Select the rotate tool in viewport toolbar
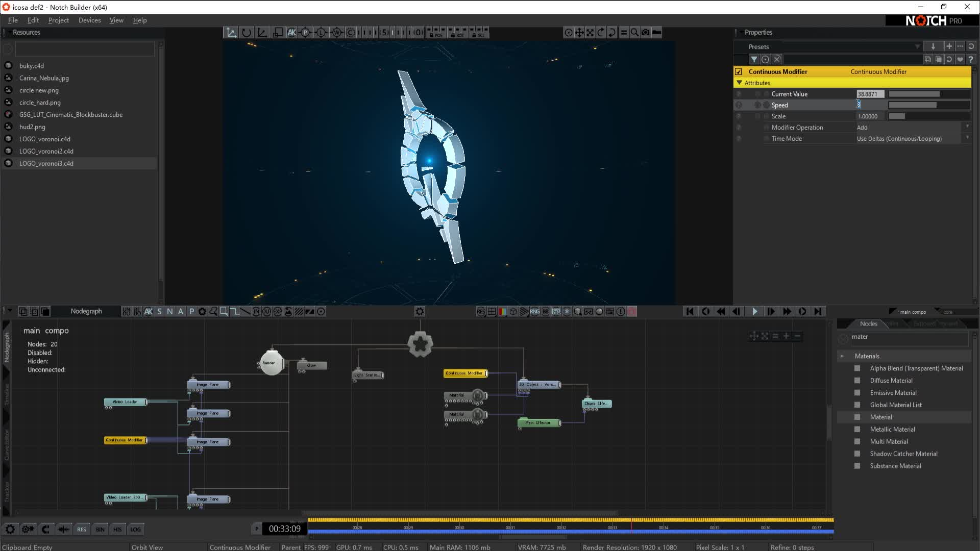 247,33
